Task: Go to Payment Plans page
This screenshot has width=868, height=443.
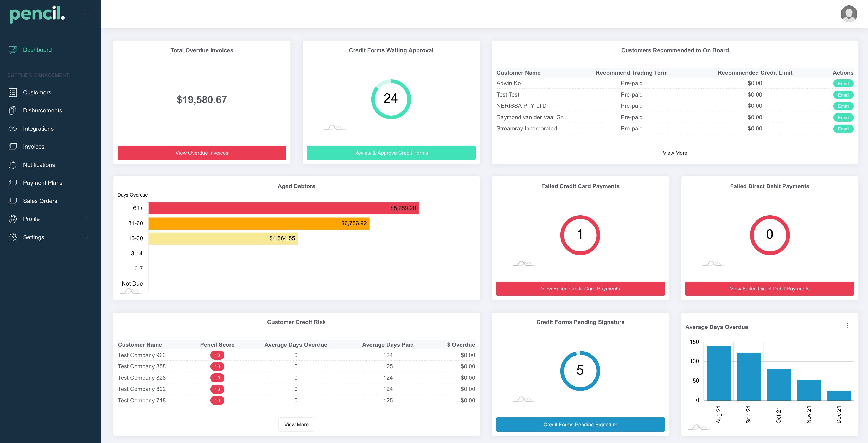Action: pos(42,183)
